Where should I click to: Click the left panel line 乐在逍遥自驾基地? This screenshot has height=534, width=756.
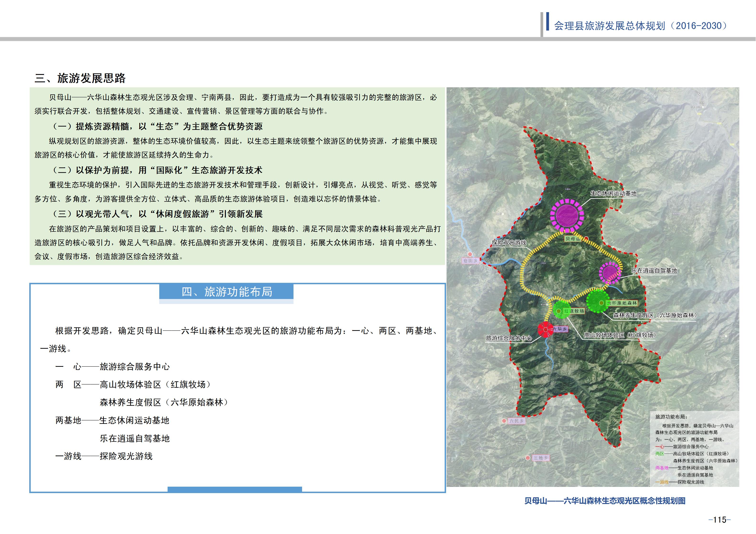coord(135,438)
